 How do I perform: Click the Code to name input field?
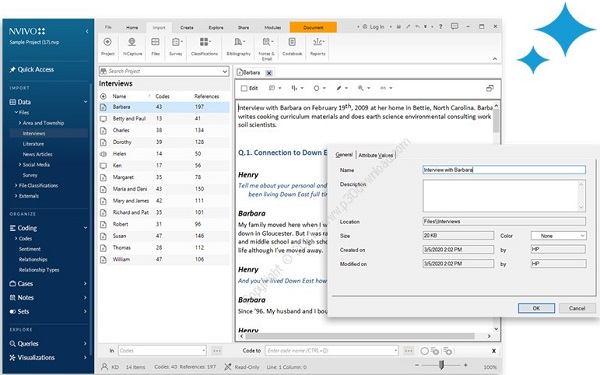(x=332, y=351)
